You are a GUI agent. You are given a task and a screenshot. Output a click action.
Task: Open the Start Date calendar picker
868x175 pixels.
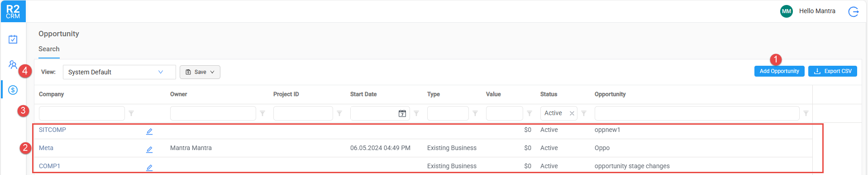tap(402, 113)
